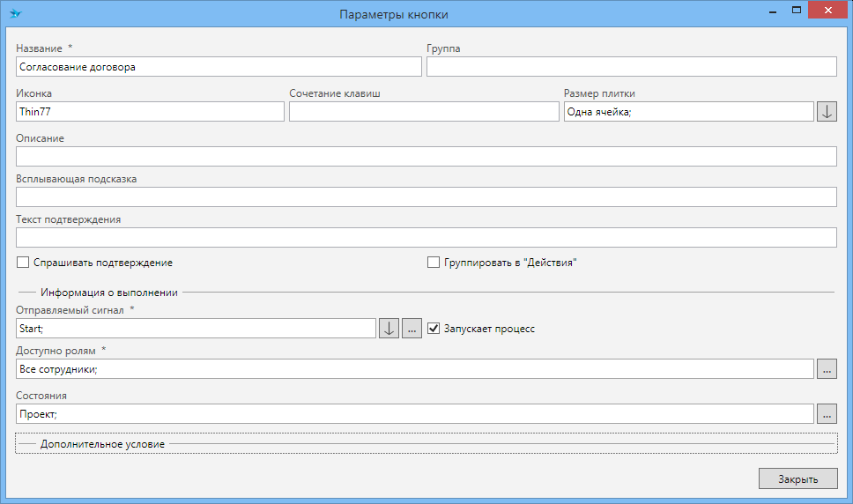Click the 'Текст подтверждения' input field
The height and width of the screenshot is (504, 853).
click(x=426, y=238)
